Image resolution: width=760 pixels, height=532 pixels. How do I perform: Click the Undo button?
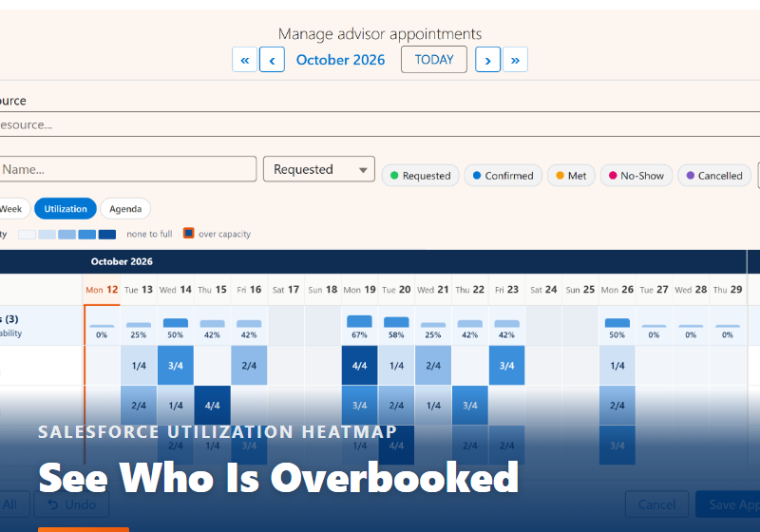point(71,504)
